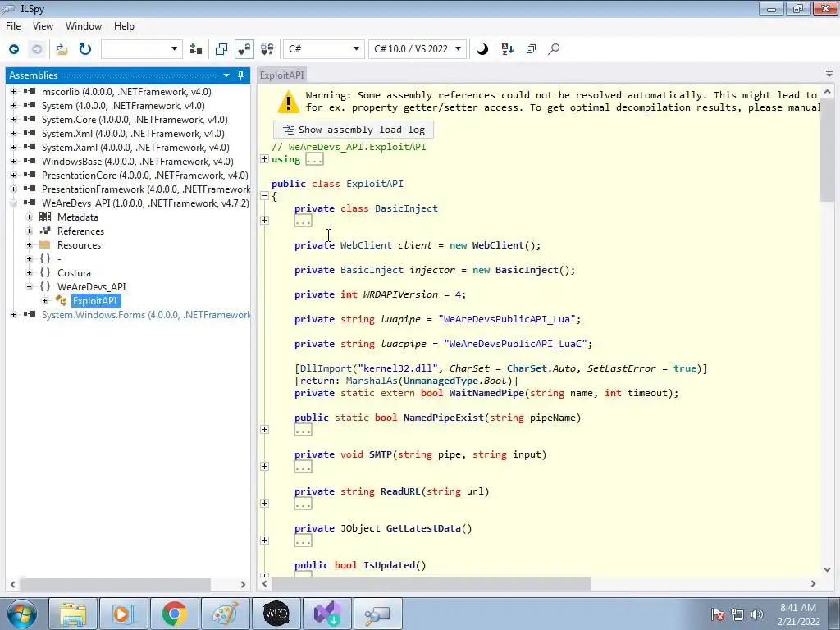Screen dimensions: 840x630
Task: Sort assemblies with A-Z sort icon
Action: coord(507,49)
